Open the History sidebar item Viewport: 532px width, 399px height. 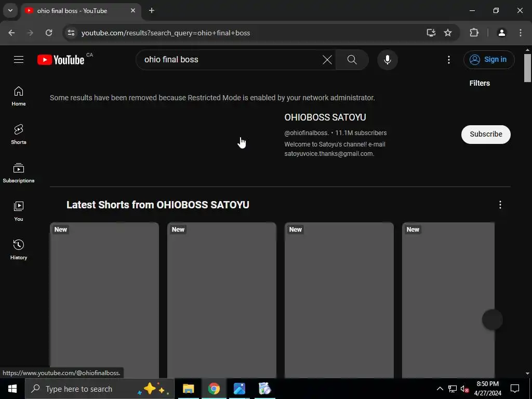click(19, 250)
